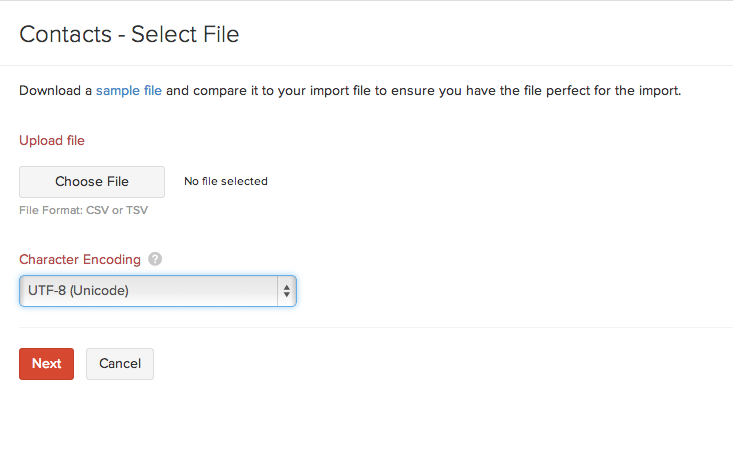Open the UTF-8 (Unicode) encoding dropdown

pos(157,291)
